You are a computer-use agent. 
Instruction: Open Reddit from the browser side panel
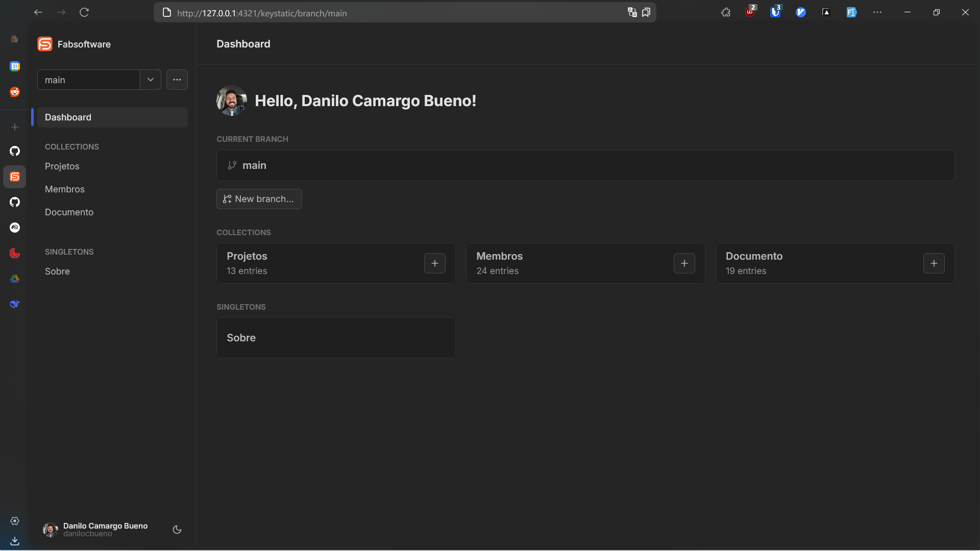[15, 92]
